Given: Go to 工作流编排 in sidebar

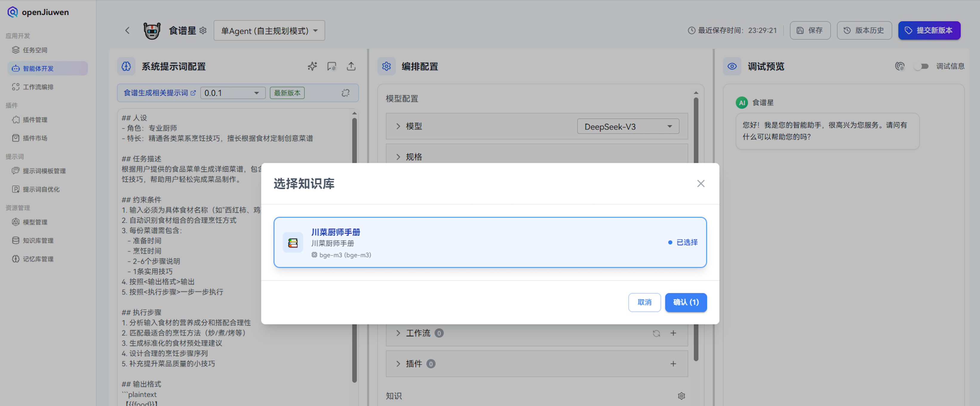Looking at the screenshot, I should coord(38,87).
